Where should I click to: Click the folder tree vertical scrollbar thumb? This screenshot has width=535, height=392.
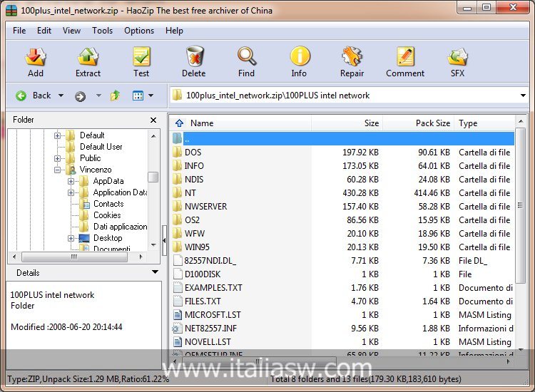pos(153,177)
